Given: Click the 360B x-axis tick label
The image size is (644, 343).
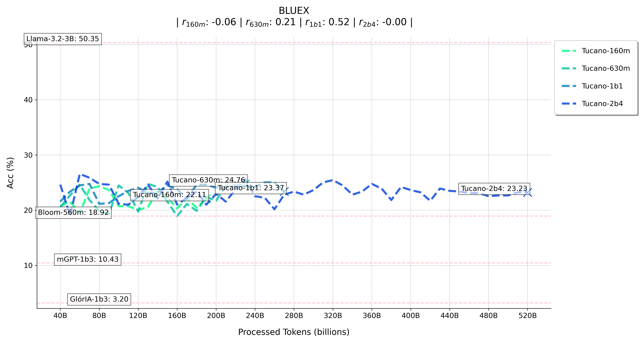Looking at the screenshot, I should coord(372,316).
